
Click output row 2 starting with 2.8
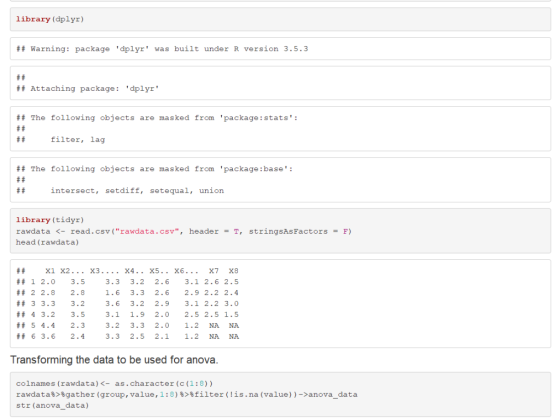pos(127,293)
